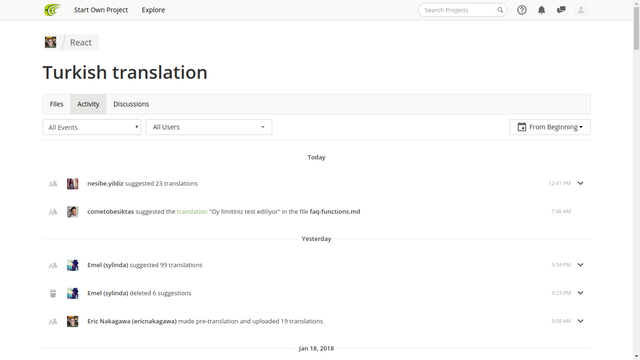
Task: Expand Emel's 99 translations entry
Action: pyautogui.click(x=580, y=264)
